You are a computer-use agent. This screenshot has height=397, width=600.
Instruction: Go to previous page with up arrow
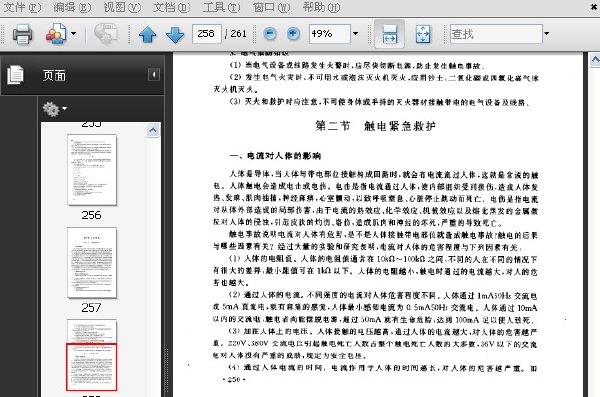(x=148, y=34)
